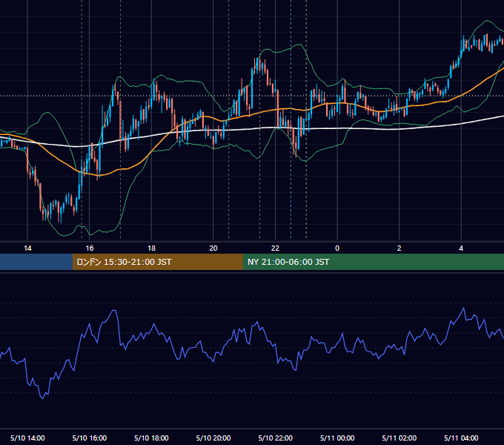Click the hour label 16 on price chart axis

[x=90, y=248]
